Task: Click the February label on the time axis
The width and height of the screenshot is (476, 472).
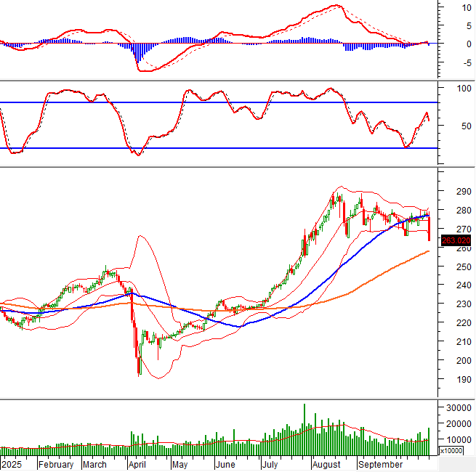Action: [x=56, y=465]
